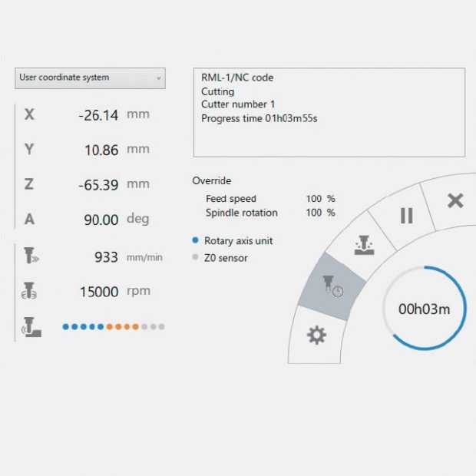Cancel cutting with the X button

455,200
